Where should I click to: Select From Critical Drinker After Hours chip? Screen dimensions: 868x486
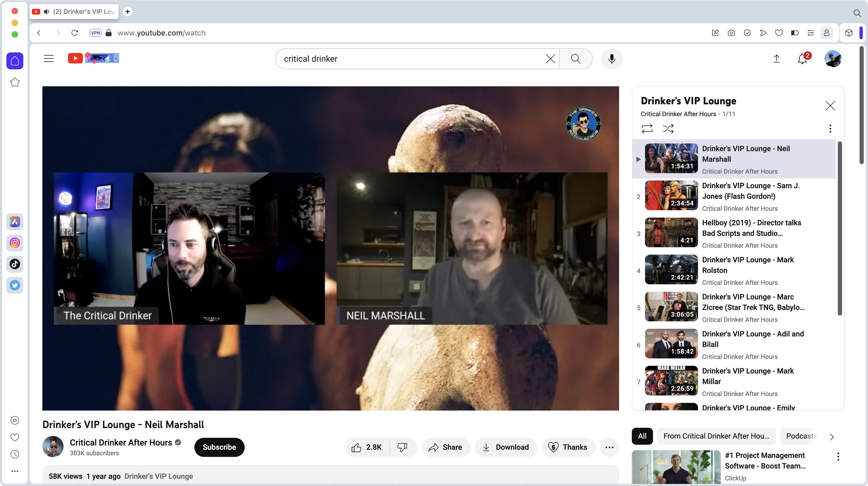pos(716,436)
